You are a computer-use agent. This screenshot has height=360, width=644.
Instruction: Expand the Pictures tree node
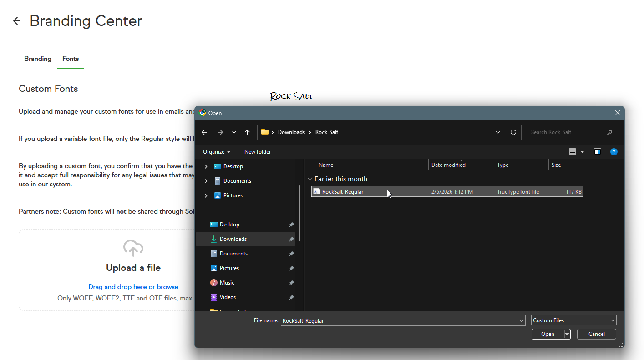[206, 195]
